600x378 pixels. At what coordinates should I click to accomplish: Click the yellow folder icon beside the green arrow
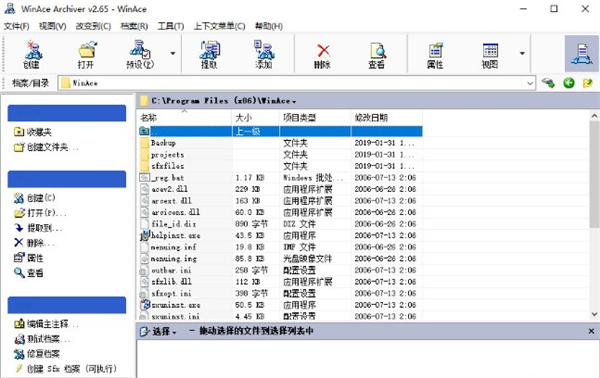coord(587,83)
